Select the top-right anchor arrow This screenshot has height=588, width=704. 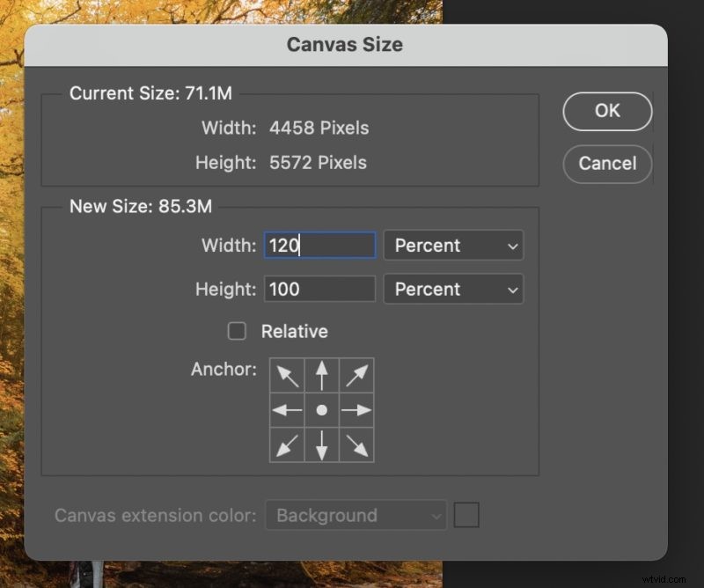tap(356, 374)
